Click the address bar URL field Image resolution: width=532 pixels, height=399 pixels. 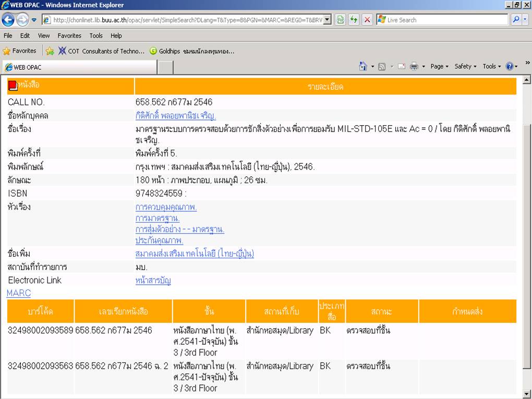187,20
